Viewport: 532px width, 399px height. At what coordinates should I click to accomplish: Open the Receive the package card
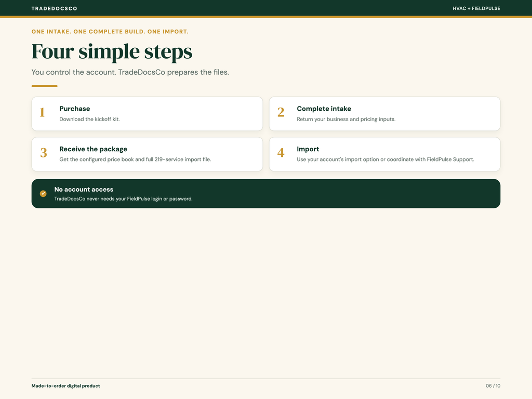[147, 154]
